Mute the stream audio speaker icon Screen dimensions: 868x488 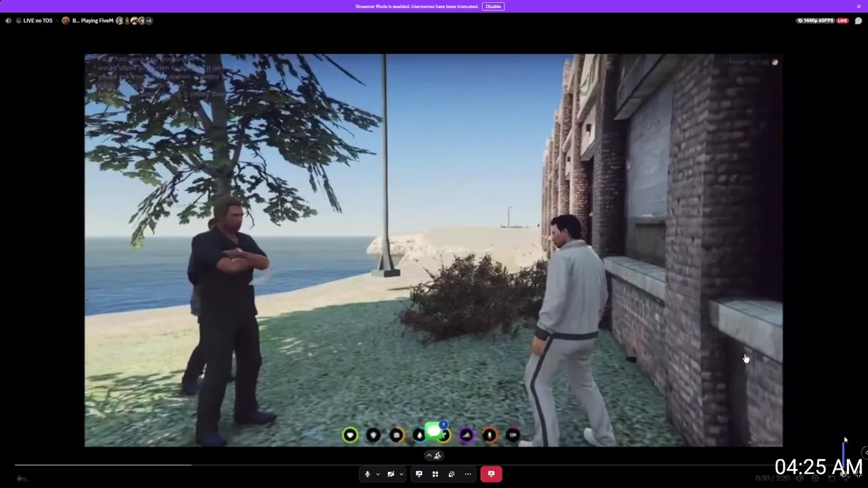pos(8,20)
